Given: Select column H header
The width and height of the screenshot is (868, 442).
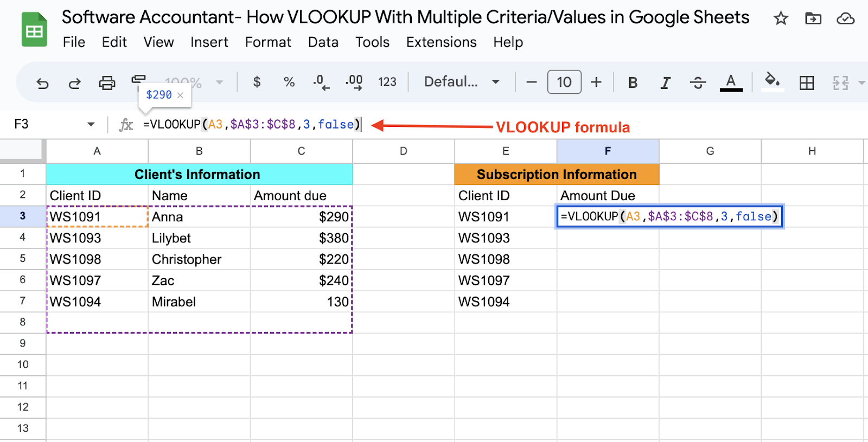Looking at the screenshot, I should [812, 151].
